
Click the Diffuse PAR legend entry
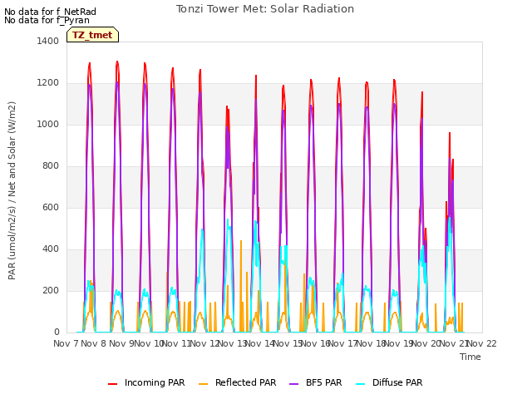pos(389,382)
